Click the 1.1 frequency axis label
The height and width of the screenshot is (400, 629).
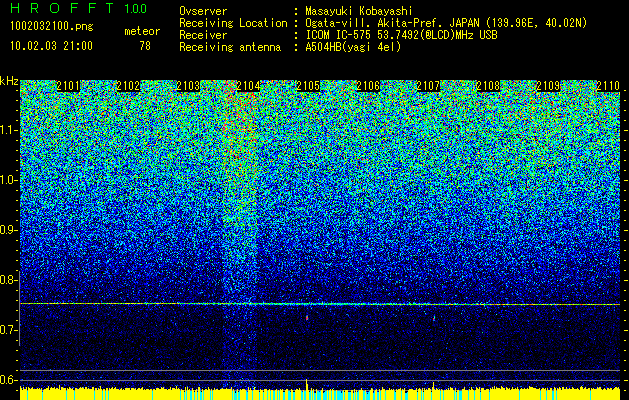click(8, 130)
